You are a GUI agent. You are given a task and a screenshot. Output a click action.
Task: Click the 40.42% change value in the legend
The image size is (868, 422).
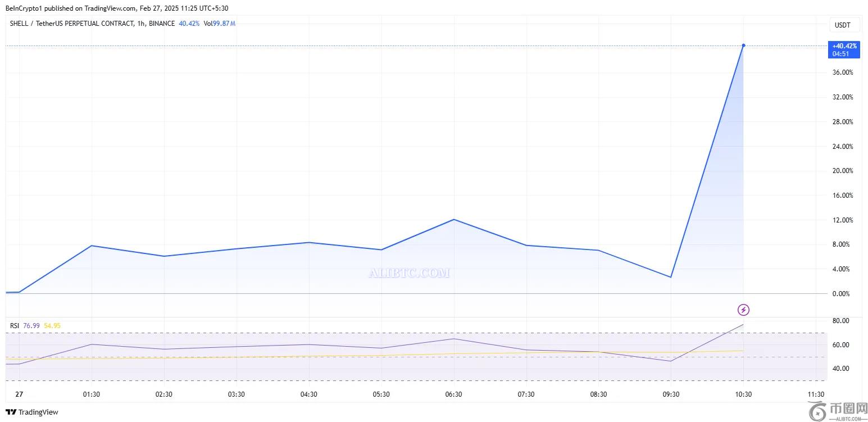pyautogui.click(x=189, y=24)
